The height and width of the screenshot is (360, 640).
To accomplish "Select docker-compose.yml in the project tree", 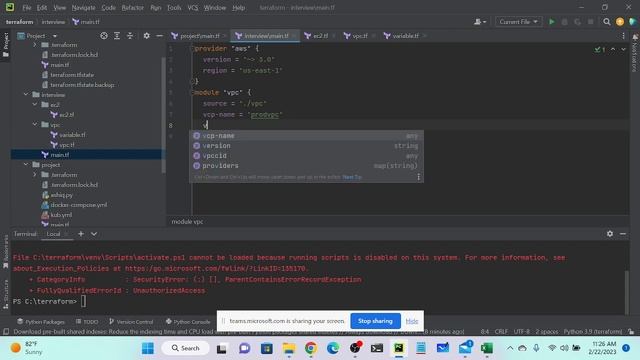I will pyautogui.click(x=74, y=205).
